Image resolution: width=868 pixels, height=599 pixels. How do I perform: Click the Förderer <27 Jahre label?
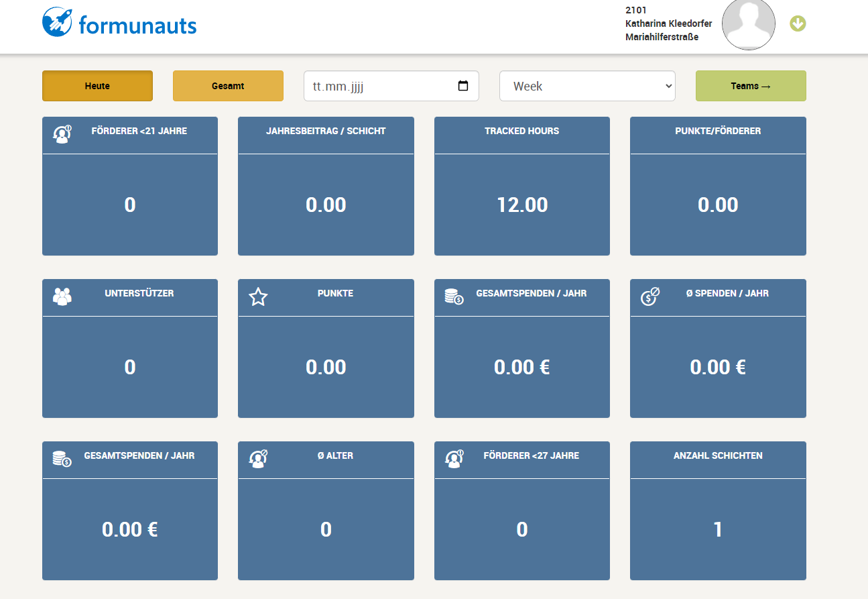tap(532, 455)
